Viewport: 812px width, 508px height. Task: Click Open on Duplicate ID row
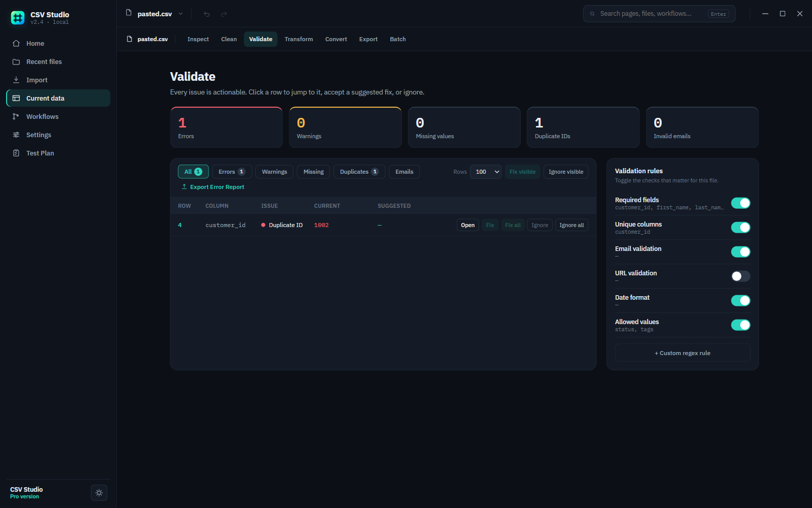pos(468,225)
